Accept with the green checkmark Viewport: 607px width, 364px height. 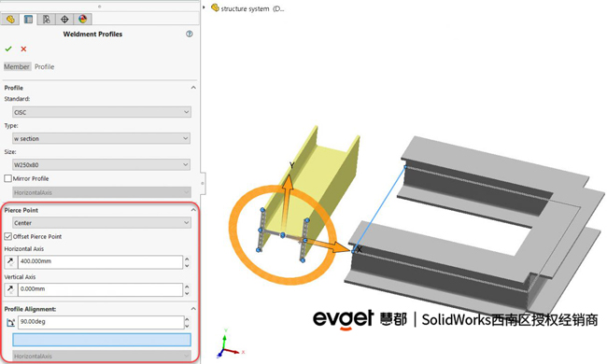[8, 49]
